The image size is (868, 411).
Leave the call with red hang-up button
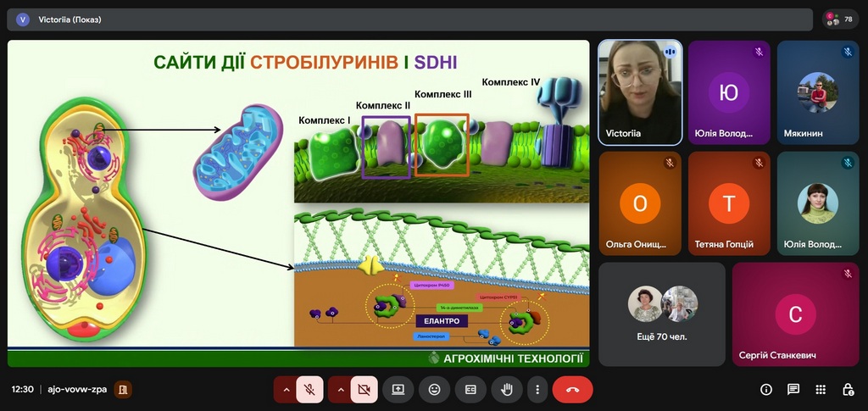pyautogui.click(x=572, y=390)
